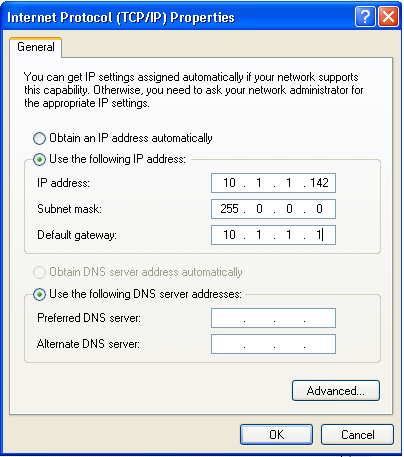Click the Help question mark icon
Viewport: 404px width, 457px height.
pyautogui.click(x=365, y=16)
